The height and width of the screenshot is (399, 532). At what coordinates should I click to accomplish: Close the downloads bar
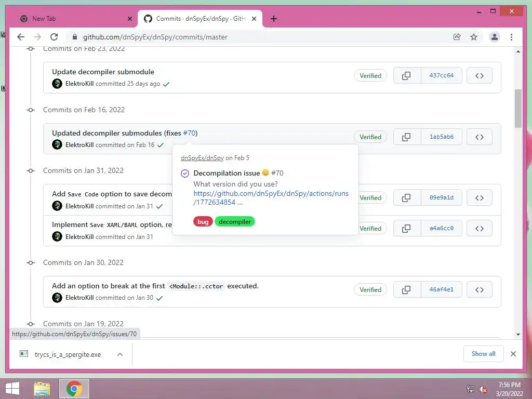click(x=513, y=354)
